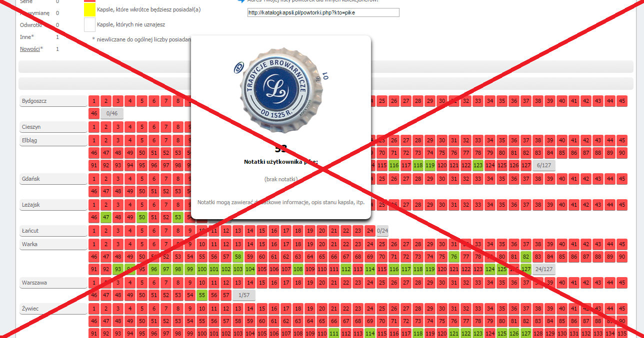Choose the Warszawa brewery label

pos(53,283)
